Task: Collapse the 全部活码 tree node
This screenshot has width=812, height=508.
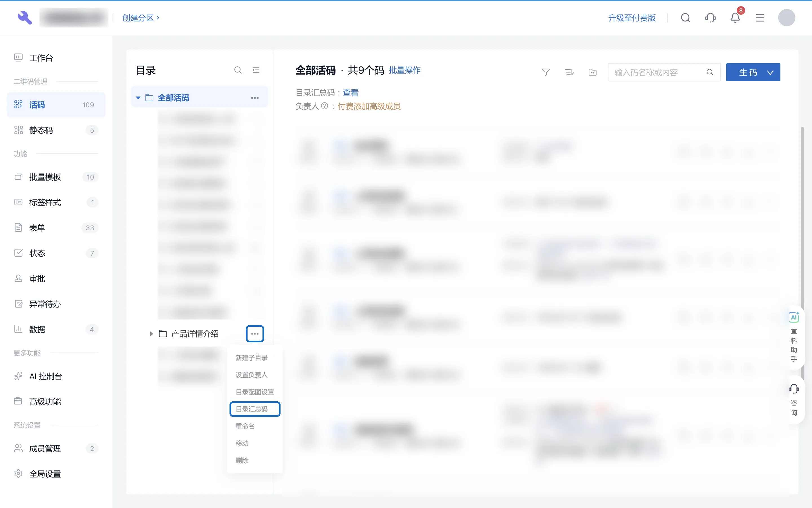Action: click(x=138, y=98)
